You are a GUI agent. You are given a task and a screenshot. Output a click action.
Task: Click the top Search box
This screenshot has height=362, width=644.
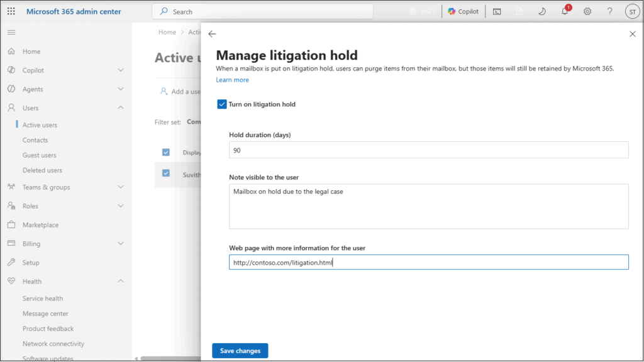[x=263, y=11]
